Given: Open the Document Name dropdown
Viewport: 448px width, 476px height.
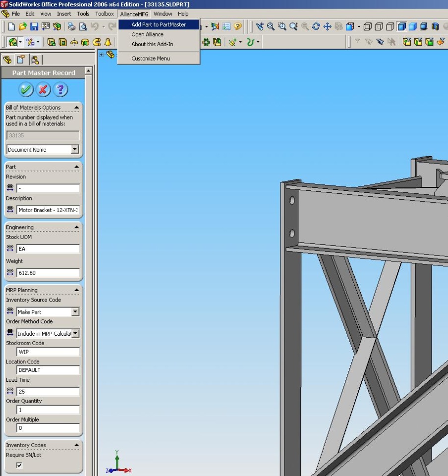Looking at the screenshot, I should click(75, 149).
